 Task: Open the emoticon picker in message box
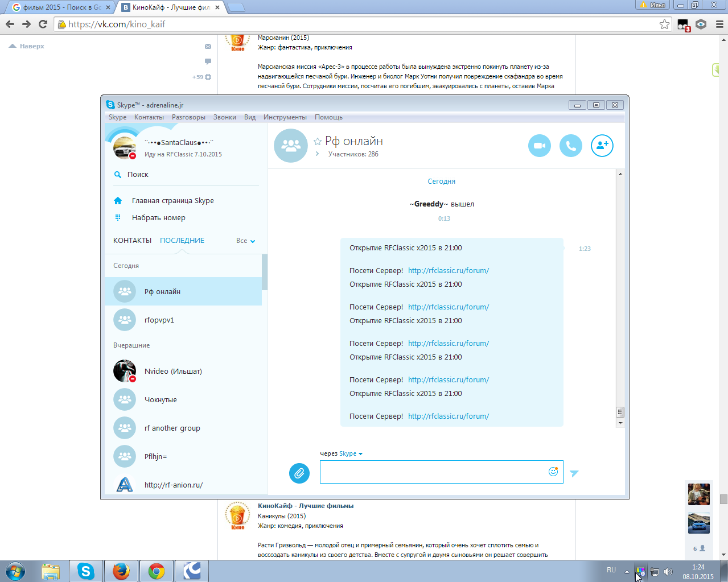553,471
